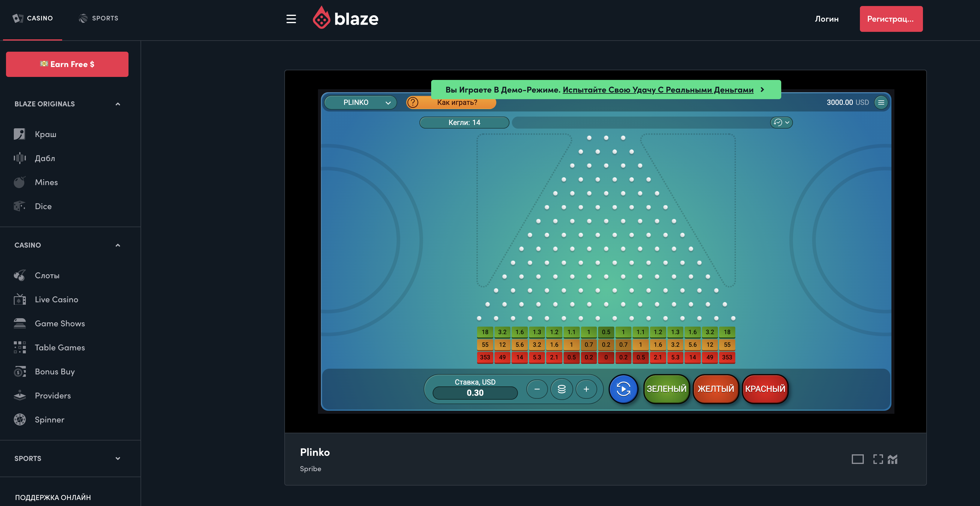
Task: Click the bet presets coin stack icon
Action: pos(561,389)
